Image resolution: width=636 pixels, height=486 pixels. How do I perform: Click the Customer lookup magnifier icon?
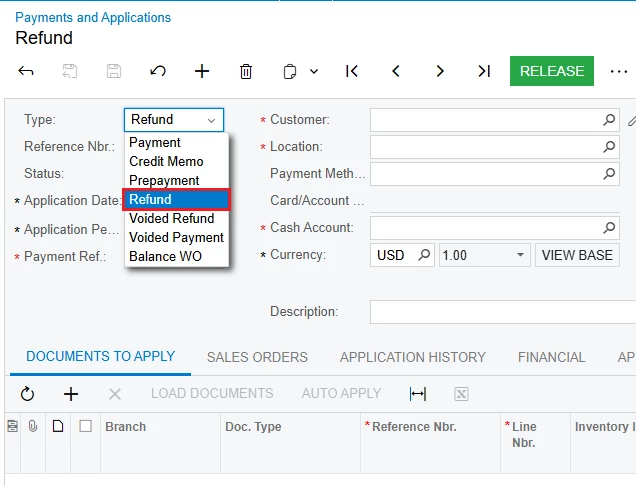point(609,120)
